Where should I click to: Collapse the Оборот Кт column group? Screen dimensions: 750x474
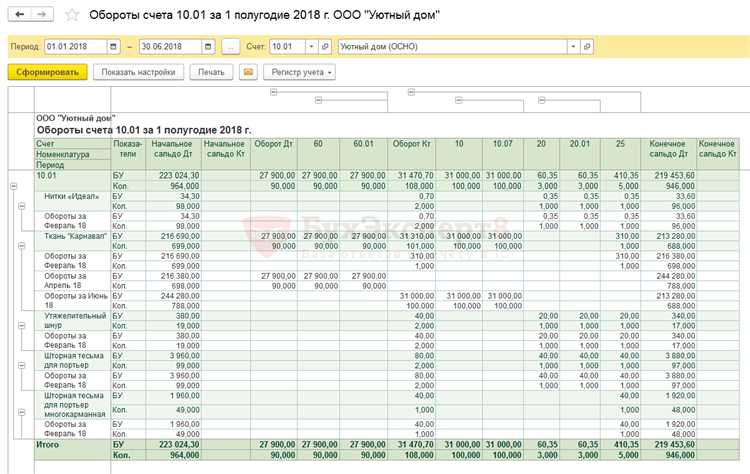pos(411,92)
